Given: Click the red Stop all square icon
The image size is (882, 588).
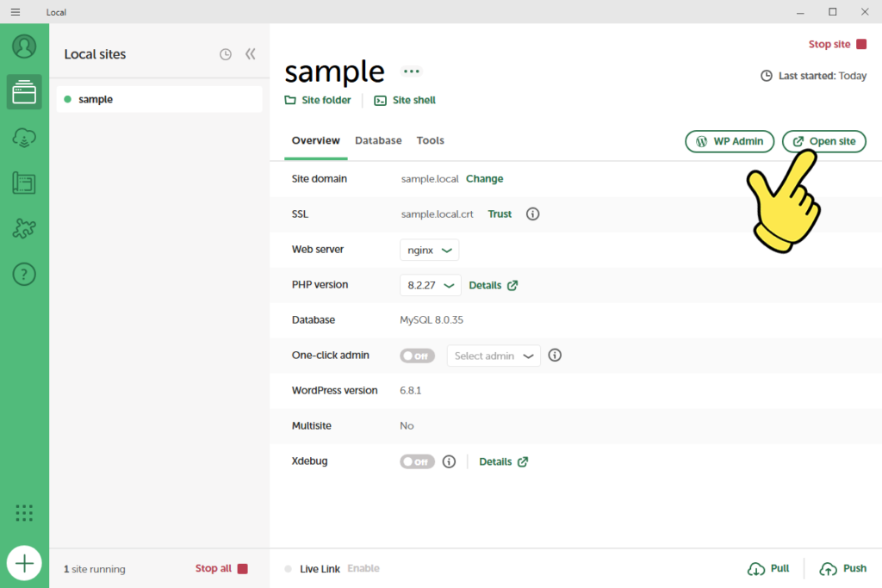Looking at the screenshot, I should (x=242, y=569).
